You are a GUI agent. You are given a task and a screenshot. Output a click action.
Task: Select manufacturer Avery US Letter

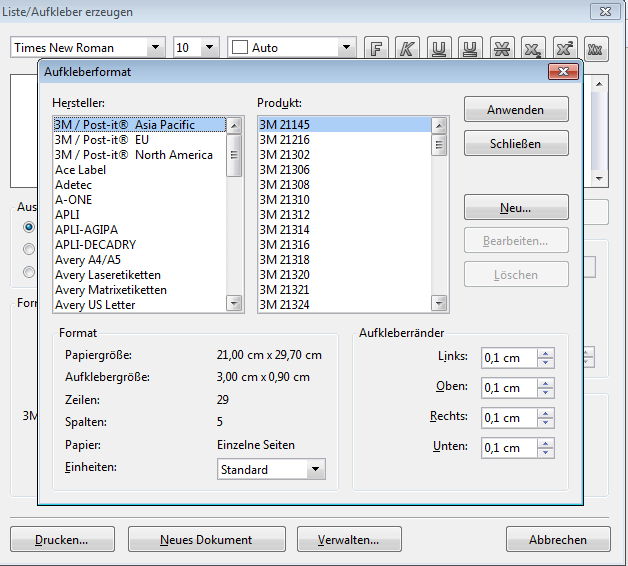tap(140, 305)
